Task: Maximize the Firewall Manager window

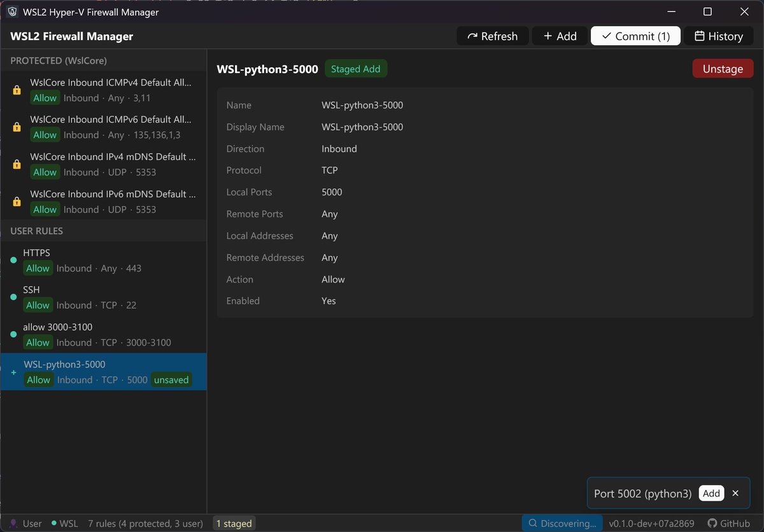Action: click(x=707, y=12)
